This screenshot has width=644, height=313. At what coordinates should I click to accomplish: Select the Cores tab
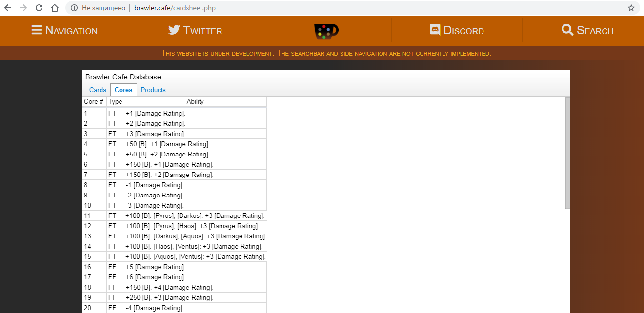tap(123, 90)
